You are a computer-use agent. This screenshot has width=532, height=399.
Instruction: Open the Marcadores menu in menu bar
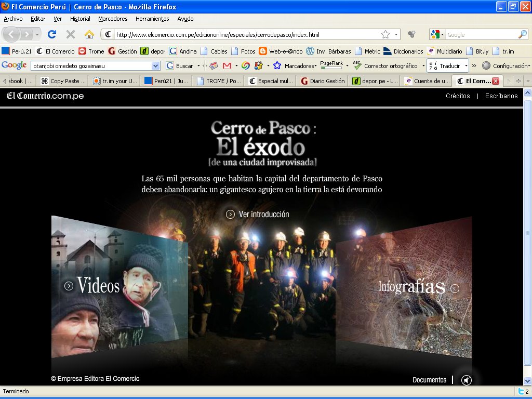(x=113, y=19)
